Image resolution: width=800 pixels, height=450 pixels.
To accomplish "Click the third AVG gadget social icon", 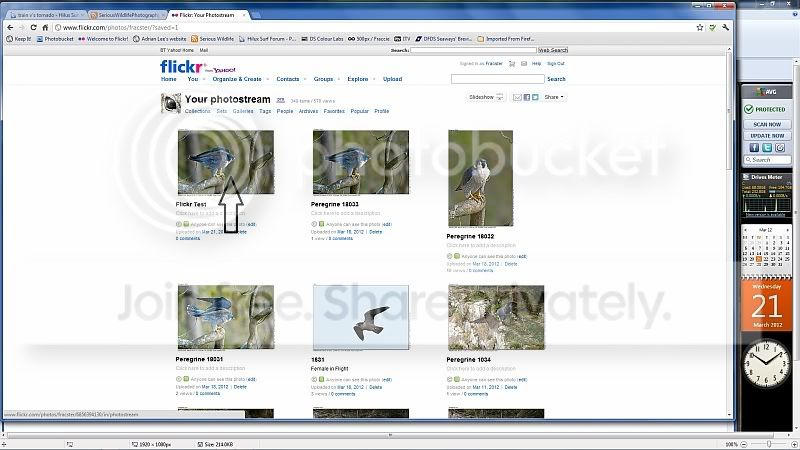I will (x=780, y=147).
